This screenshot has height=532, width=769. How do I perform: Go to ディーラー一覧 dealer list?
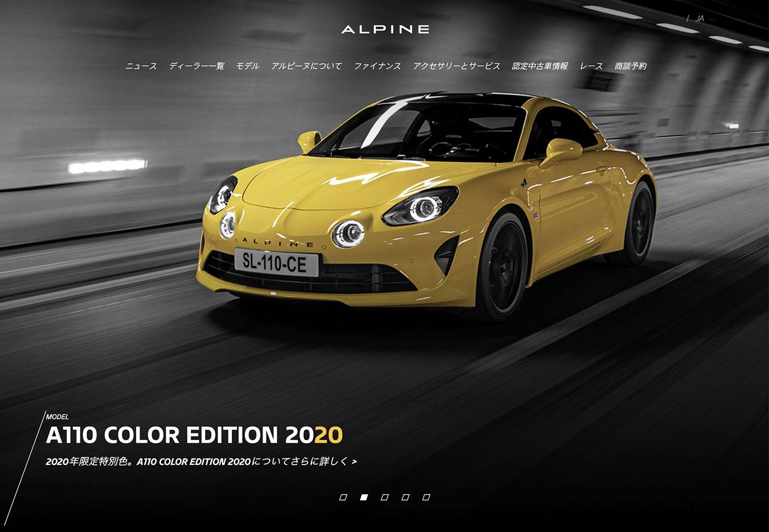[x=197, y=66]
